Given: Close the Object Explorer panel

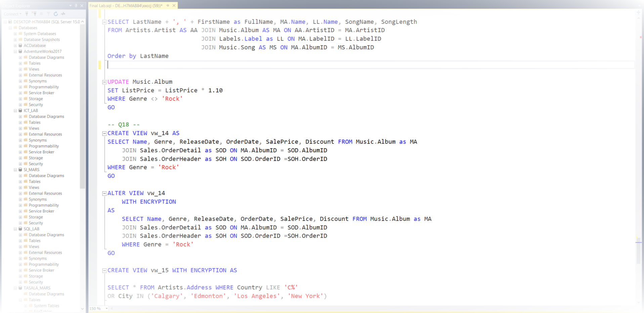Looking at the screenshot, I should [82, 5].
